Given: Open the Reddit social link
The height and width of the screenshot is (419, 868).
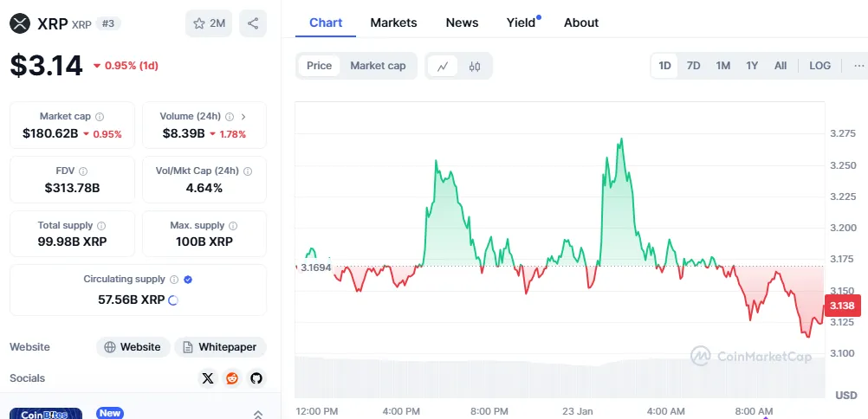Looking at the screenshot, I should (x=231, y=378).
